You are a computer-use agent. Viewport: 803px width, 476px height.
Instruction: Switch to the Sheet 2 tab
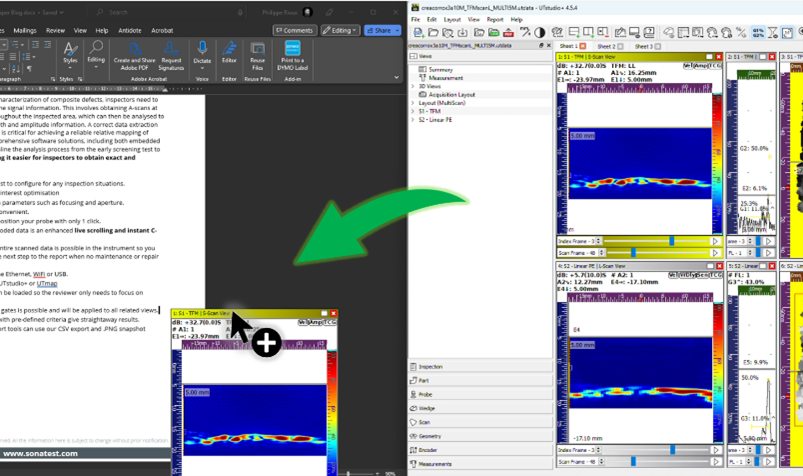coord(606,46)
